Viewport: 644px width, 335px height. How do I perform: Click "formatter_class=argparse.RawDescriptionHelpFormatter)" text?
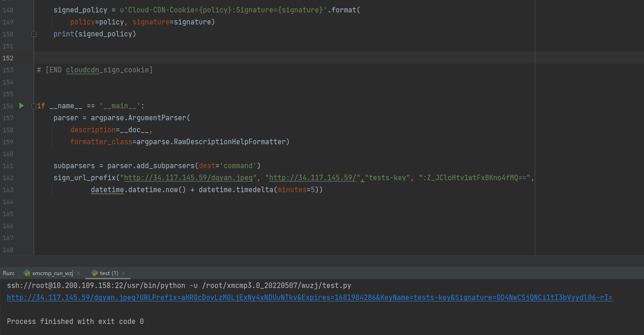pyautogui.click(x=180, y=142)
